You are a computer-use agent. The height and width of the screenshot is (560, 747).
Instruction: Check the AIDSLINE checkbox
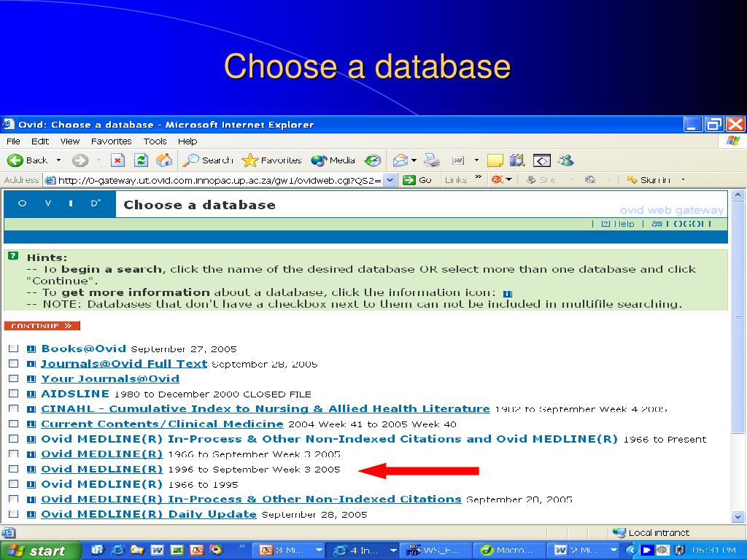click(x=13, y=394)
